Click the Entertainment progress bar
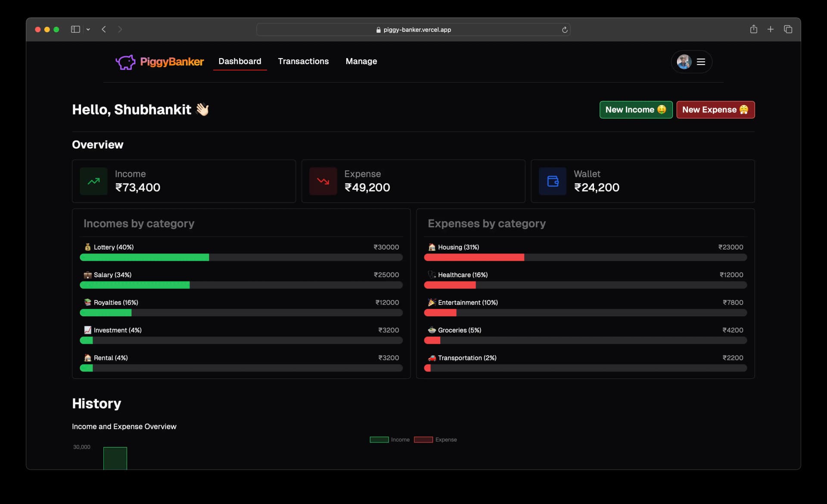This screenshot has height=504, width=827. pyautogui.click(x=585, y=312)
